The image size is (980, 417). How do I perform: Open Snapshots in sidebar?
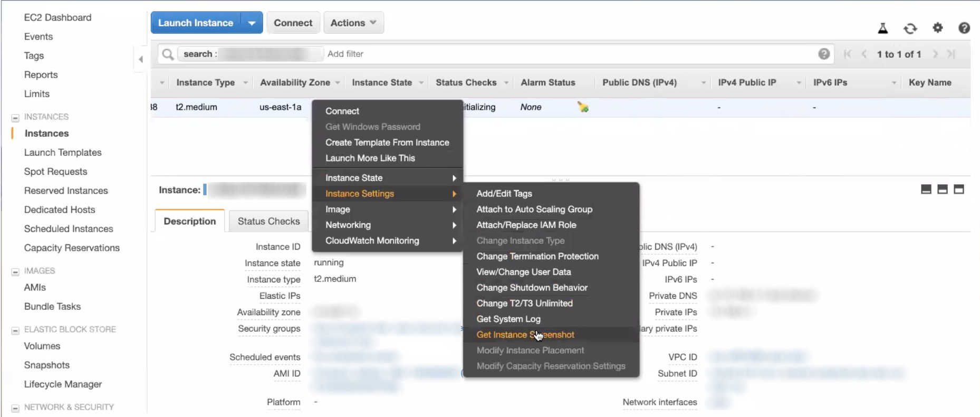click(x=47, y=365)
